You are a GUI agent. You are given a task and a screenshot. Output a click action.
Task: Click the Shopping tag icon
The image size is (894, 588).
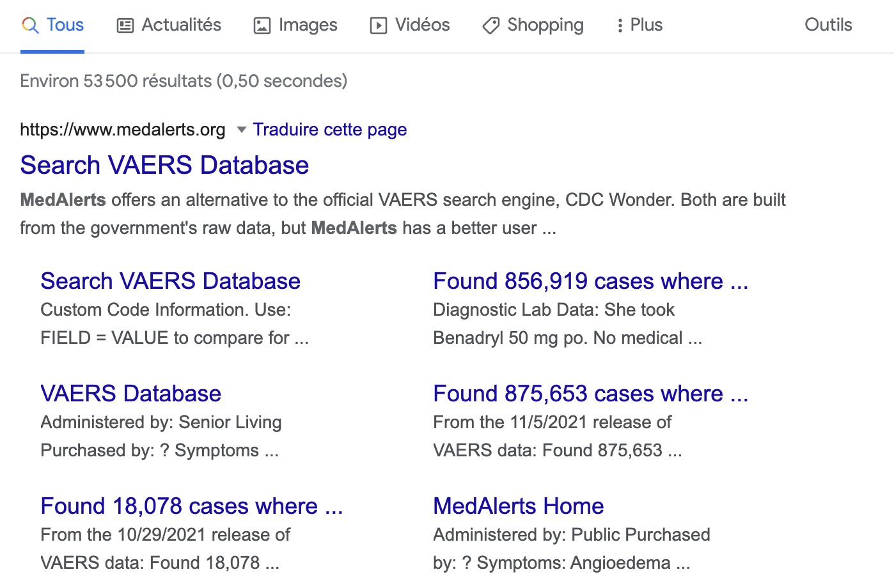[x=490, y=26]
